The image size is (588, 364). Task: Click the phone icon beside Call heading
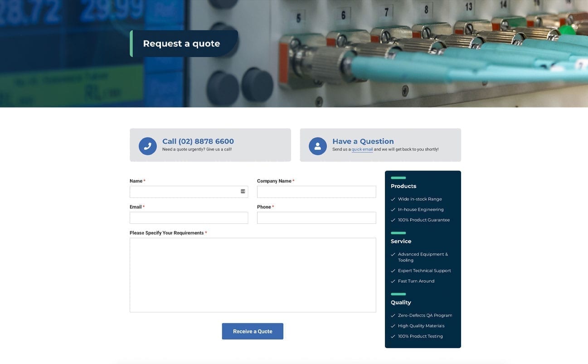(147, 145)
